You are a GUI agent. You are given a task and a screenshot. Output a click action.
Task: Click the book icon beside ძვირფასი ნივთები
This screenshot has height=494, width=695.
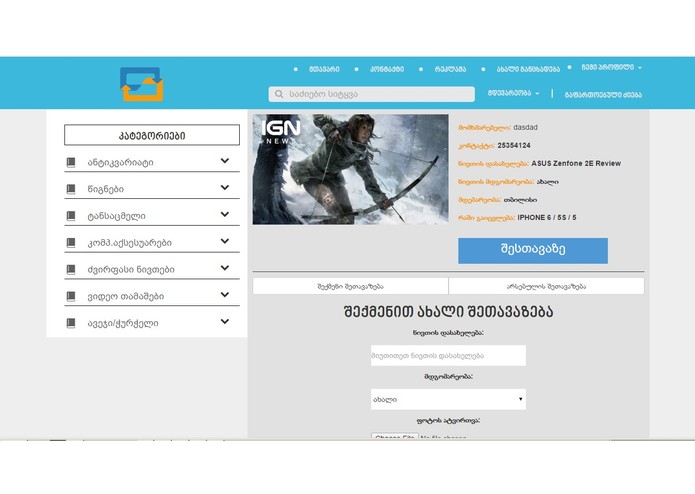[x=71, y=269]
